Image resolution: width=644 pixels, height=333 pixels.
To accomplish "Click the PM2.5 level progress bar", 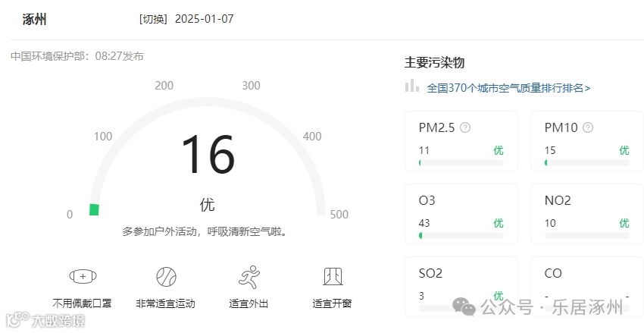I will click(461, 163).
